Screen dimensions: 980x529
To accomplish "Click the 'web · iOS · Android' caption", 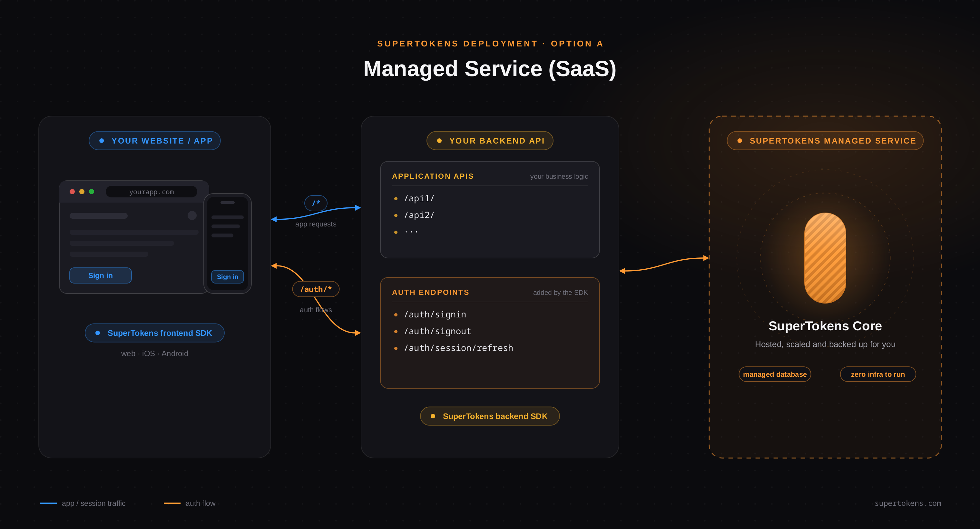I will [154, 354].
